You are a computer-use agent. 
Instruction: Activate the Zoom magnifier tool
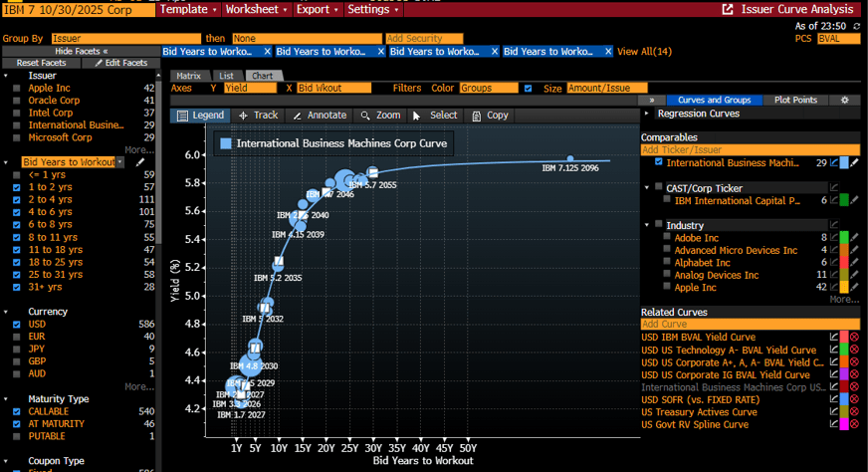tap(380, 116)
